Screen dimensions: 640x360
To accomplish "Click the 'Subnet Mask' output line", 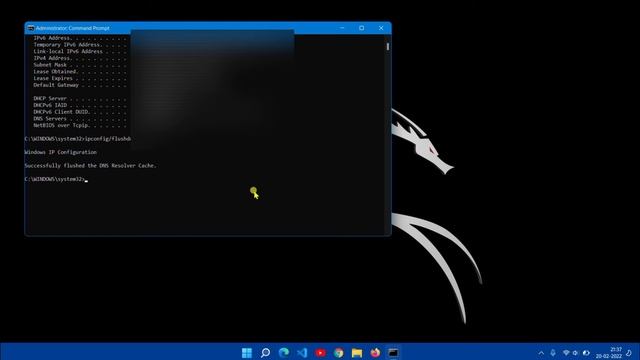I will click(x=80, y=65).
